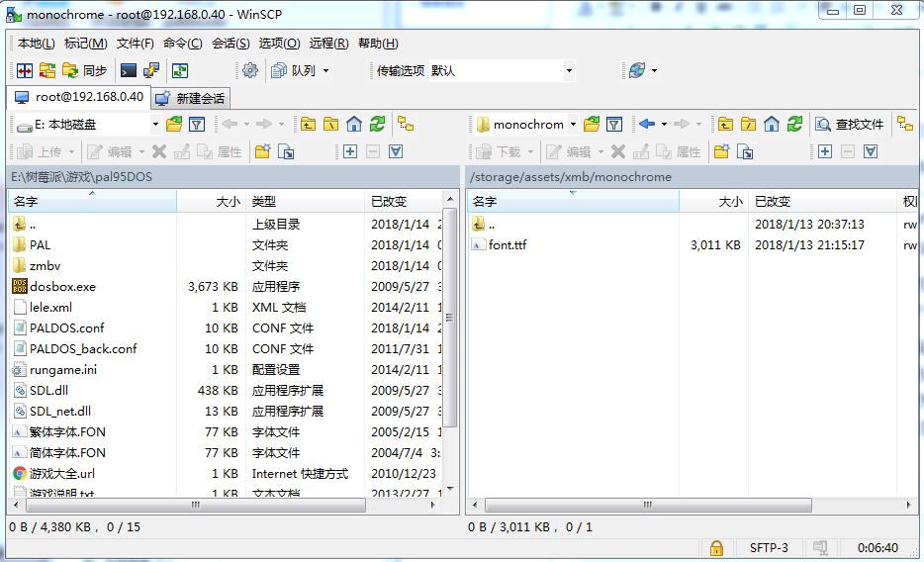Screen dimensions: 924x562
Task: Open the 远程(R) menu
Action: [x=328, y=44]
